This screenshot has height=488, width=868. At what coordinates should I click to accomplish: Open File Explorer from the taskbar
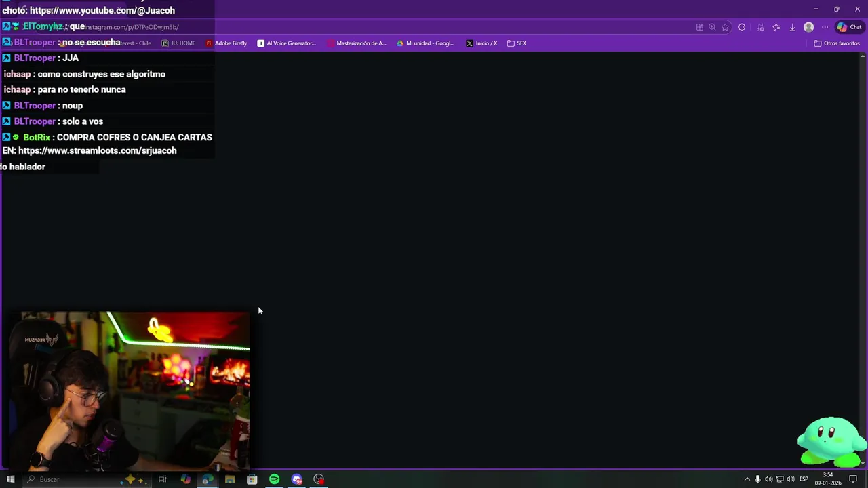click(x=230, y=479)
